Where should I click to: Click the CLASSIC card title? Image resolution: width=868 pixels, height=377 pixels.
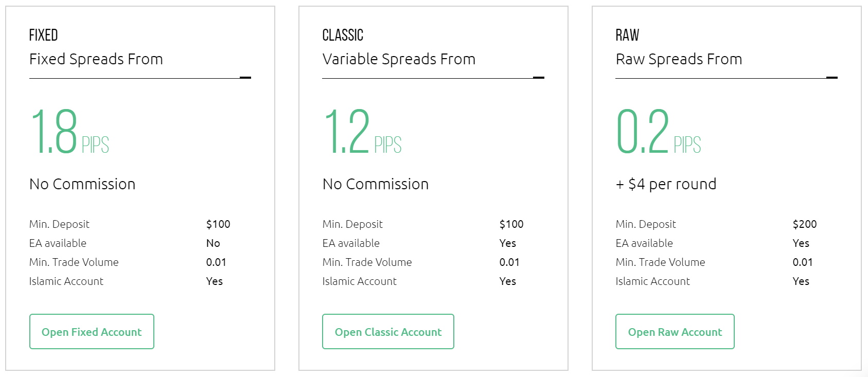click(x=343, y=35)
